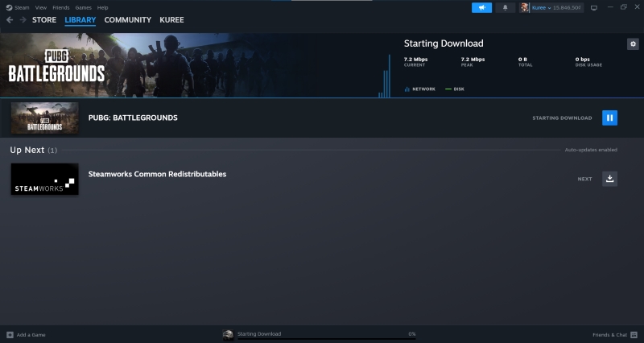Click the Starting Download status in footer
Image resolution: width=644 pixels, height=343 pixels.
259,333
